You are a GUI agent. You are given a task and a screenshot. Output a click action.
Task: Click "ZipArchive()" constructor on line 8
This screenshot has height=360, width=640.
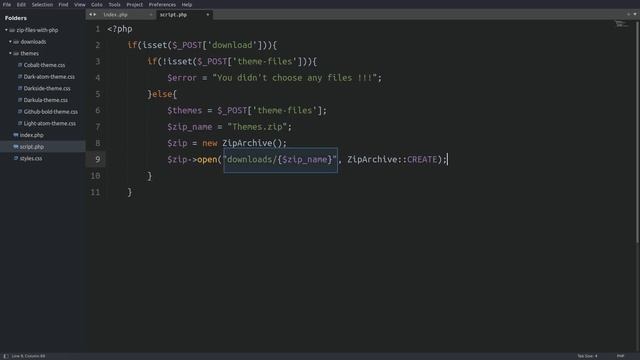(x=252, y=143)
